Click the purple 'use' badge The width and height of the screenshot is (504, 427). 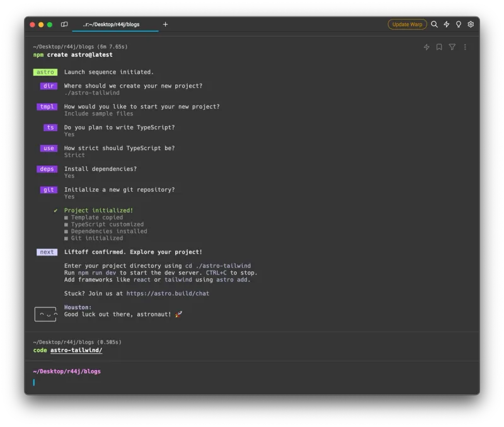49,148
